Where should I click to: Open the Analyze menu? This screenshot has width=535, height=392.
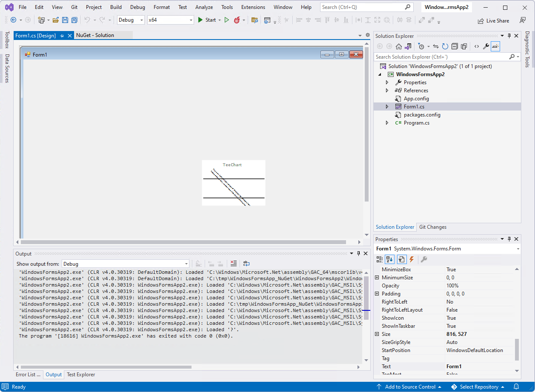(204, 7)
